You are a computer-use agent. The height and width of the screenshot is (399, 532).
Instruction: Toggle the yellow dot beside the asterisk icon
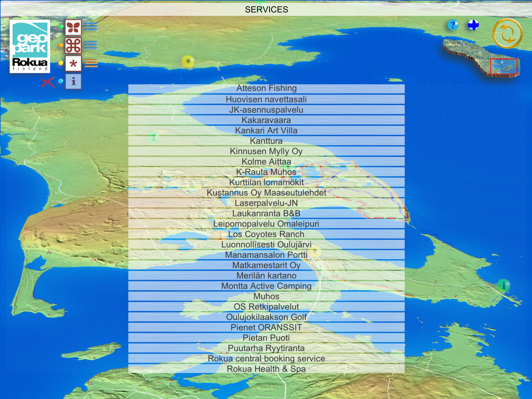click(x=61, y=63)
